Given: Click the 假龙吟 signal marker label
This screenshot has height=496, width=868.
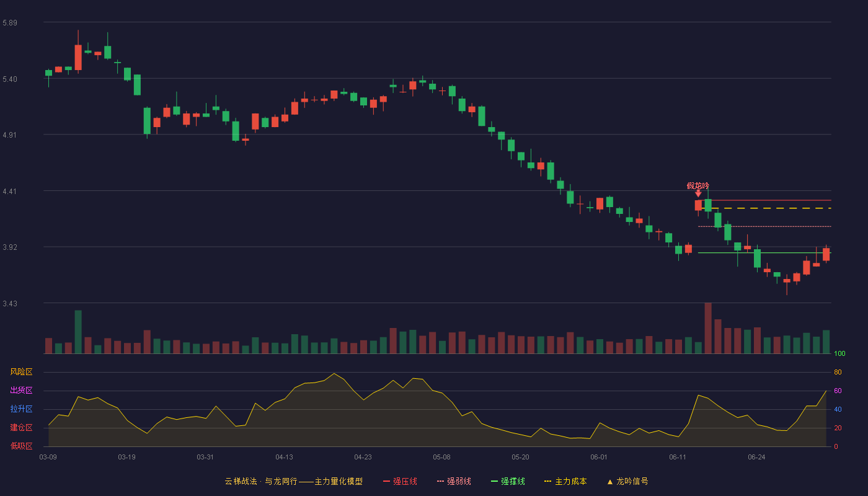Looking at the screenshot, I should pos(698,185).
